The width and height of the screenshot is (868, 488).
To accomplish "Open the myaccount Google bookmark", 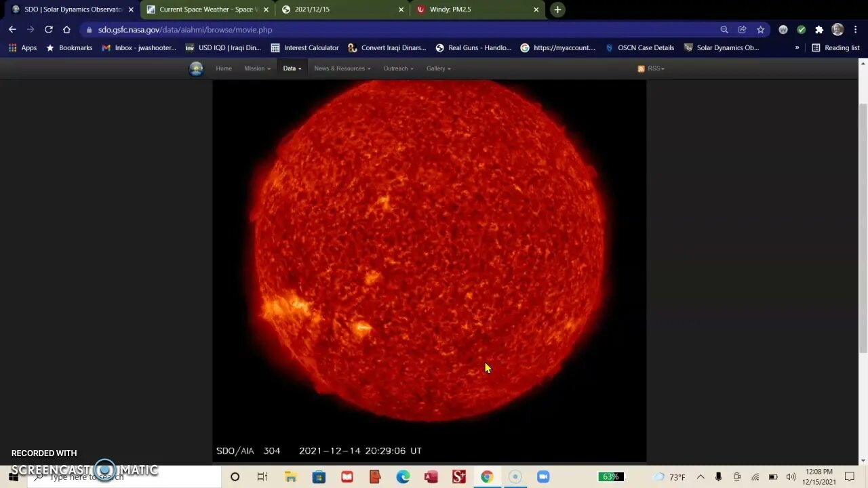I will pos(557,48).
